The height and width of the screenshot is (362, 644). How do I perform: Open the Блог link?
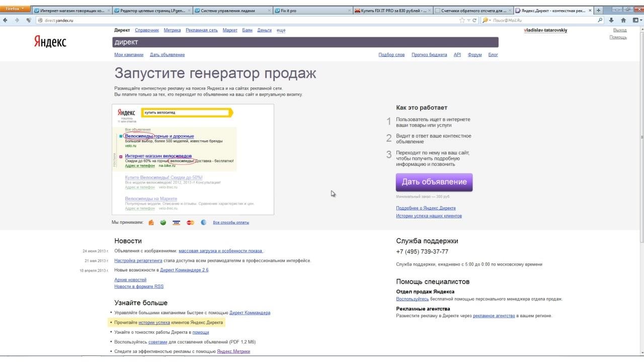click(x=493, y=55)
